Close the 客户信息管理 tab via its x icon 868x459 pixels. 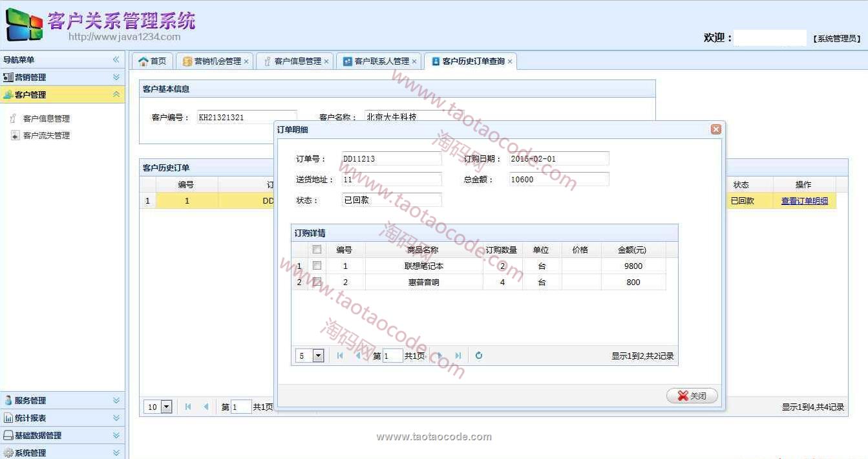click(x=326, y=61)
